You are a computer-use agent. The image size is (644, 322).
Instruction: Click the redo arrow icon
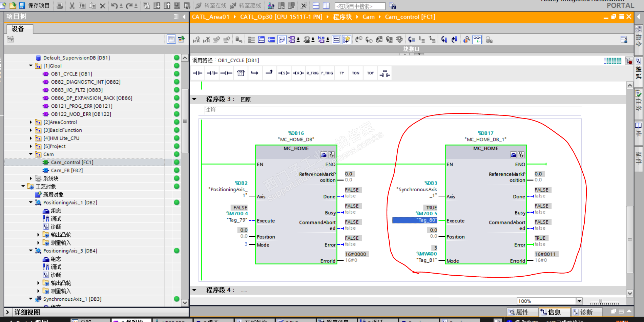pyautogui.click(x=129, y=6)
